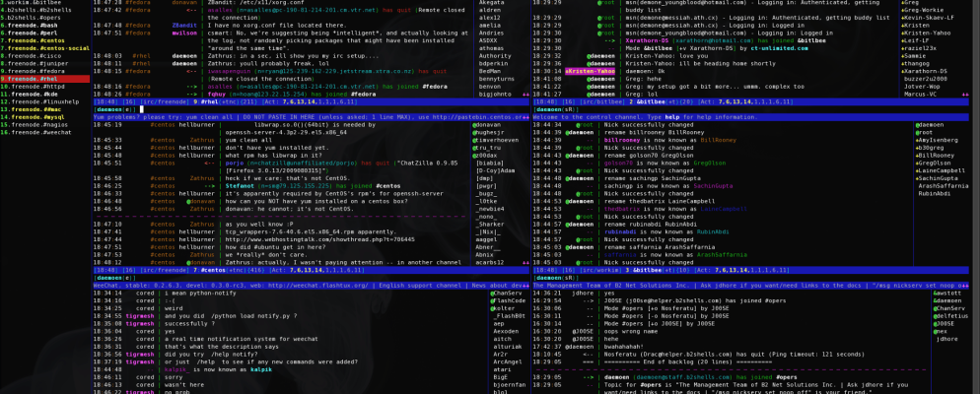Select nick bigjohnto in the nicklist
This screenshot has height=394, width=980.
click(x=496, y=94)
